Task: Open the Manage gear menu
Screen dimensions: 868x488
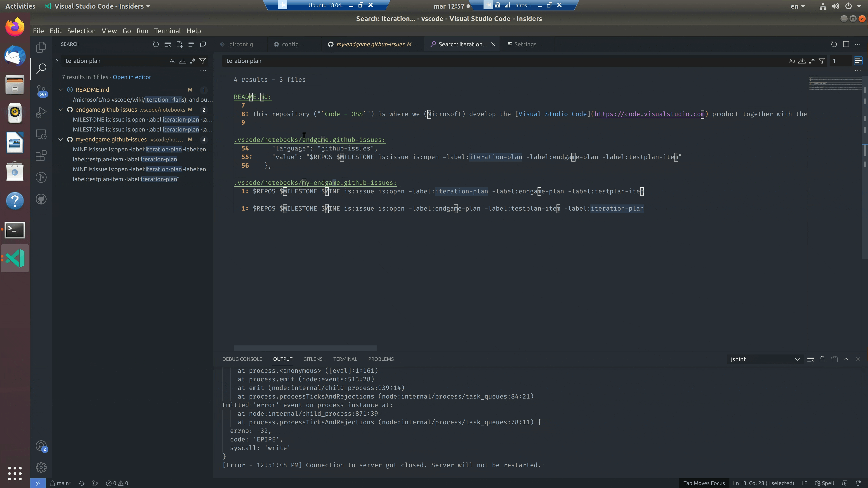Action: pos(41,467)
